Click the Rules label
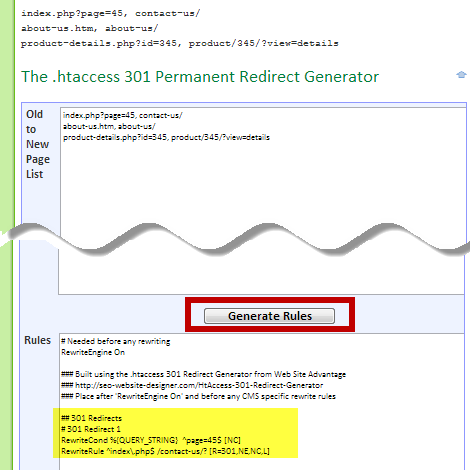470x474 pixels. [37, 340]
